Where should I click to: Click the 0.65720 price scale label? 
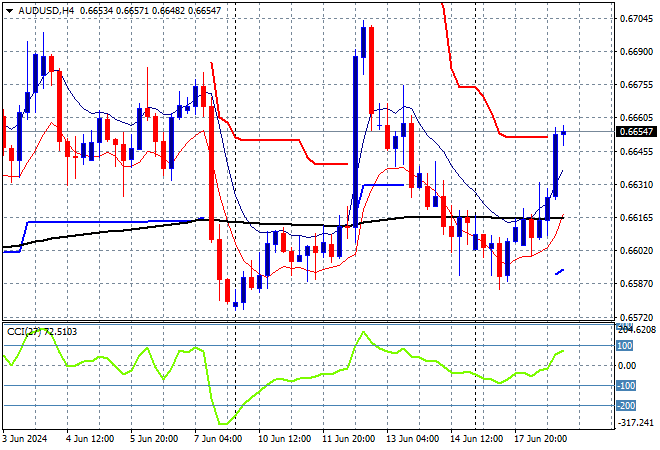pyautogui.click(x=636, y=317)
